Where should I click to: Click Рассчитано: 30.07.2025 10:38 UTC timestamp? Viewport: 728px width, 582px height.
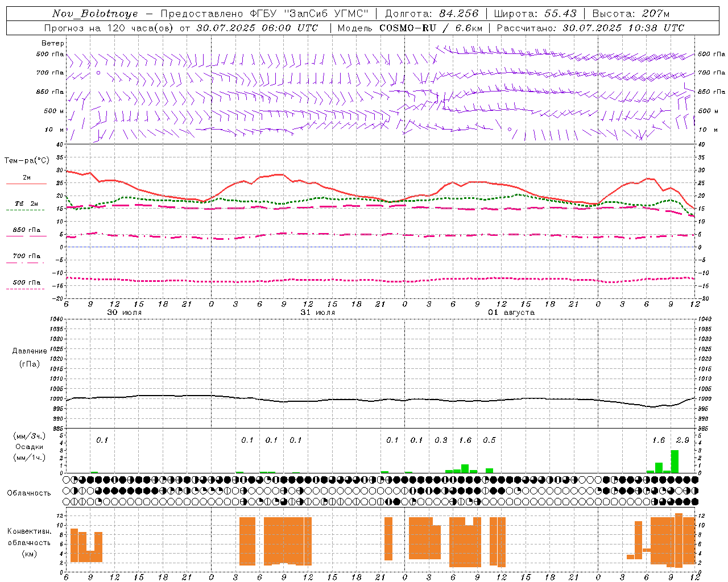590,28
